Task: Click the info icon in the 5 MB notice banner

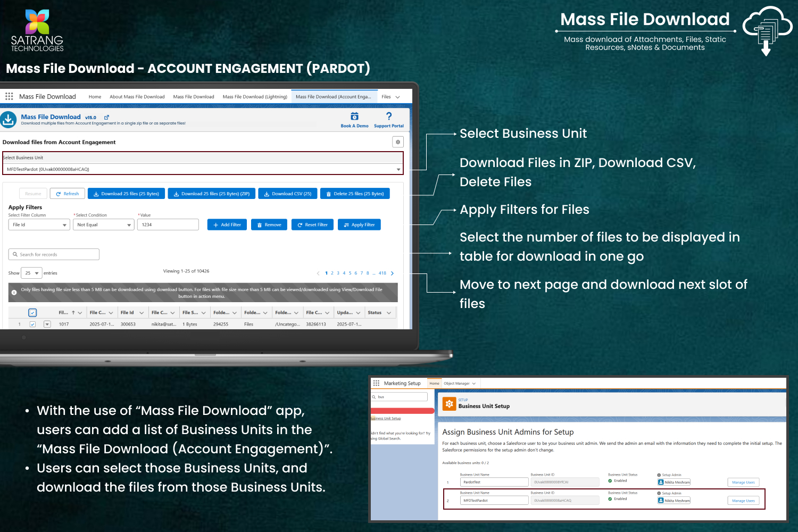Action: 14,293
